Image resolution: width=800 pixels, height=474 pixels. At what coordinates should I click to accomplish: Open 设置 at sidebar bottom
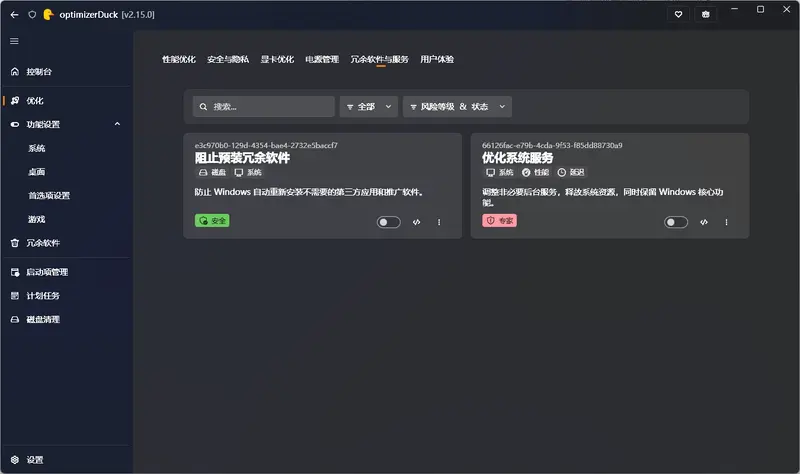66,460
